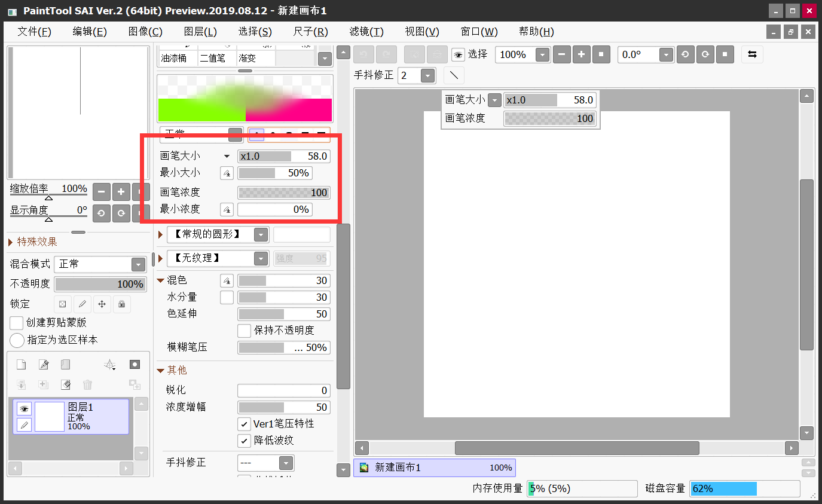Collapse the 其他 section
822x504 pixels.
[160, 371]
